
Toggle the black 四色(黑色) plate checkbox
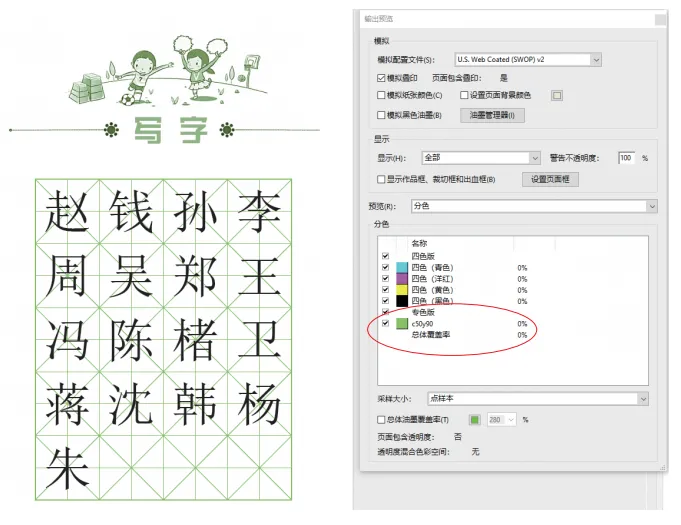[385, 301]
